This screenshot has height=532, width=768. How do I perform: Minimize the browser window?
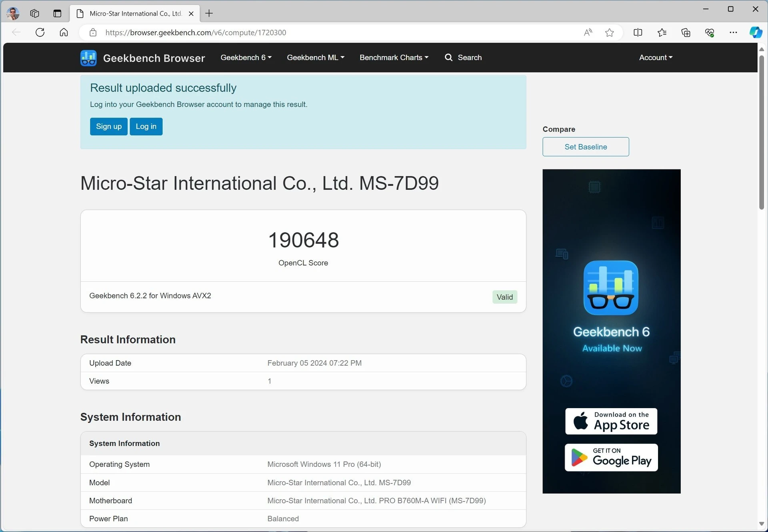706,9
